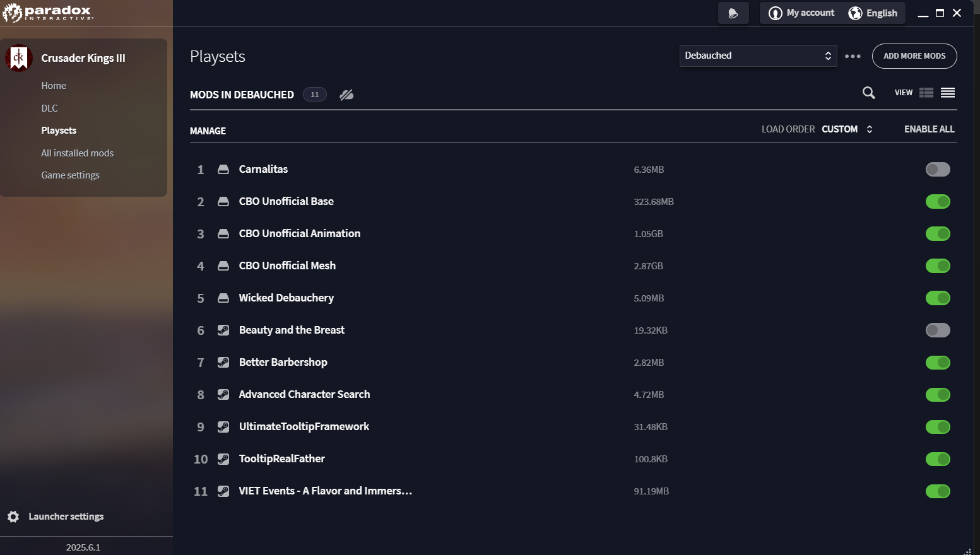Click ENABLE ALL mods
This screenshot has height=555, width=980.
tap(929, 129)
